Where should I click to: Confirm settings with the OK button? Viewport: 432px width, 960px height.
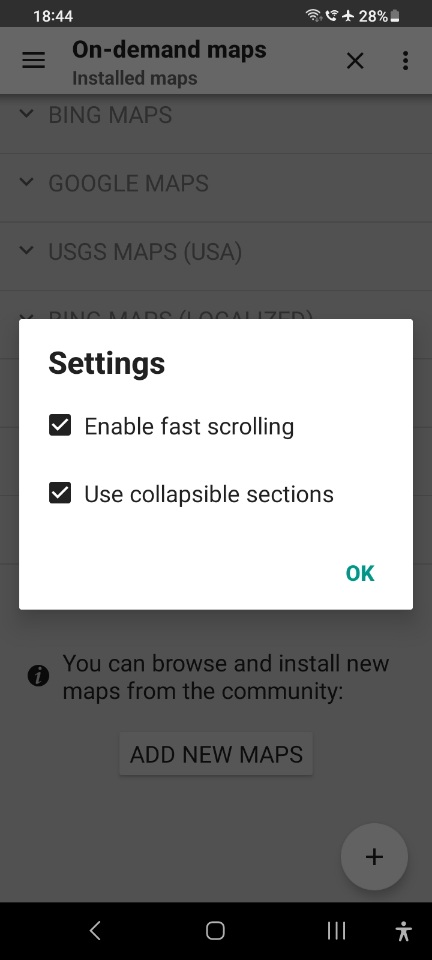pos(360,573)
